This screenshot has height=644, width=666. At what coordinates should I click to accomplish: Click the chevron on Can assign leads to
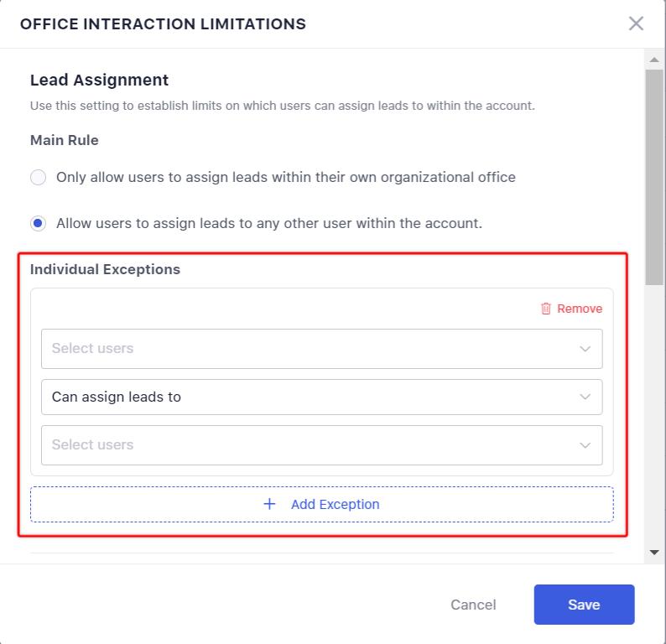[x=585, y=397]
